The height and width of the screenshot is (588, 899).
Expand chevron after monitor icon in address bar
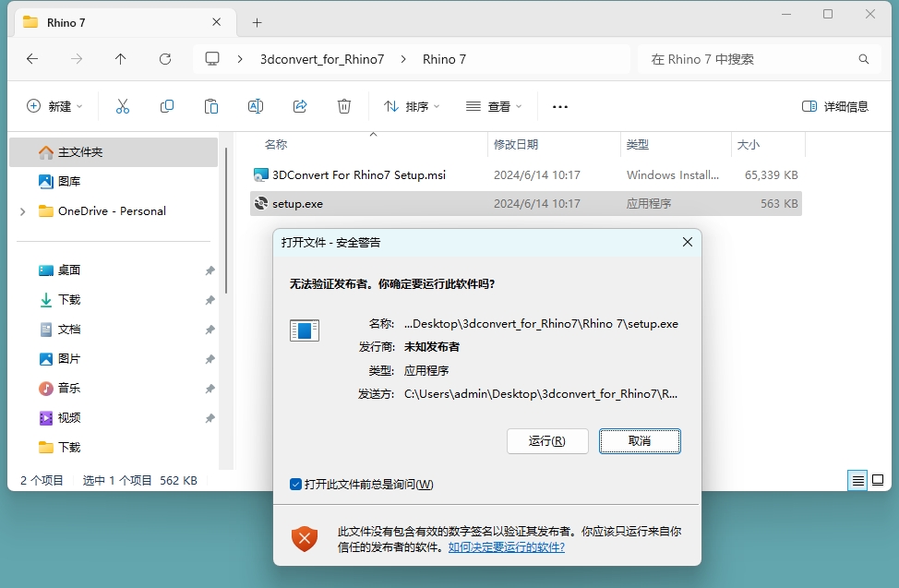pyautogui.click(x=240, y=59)
